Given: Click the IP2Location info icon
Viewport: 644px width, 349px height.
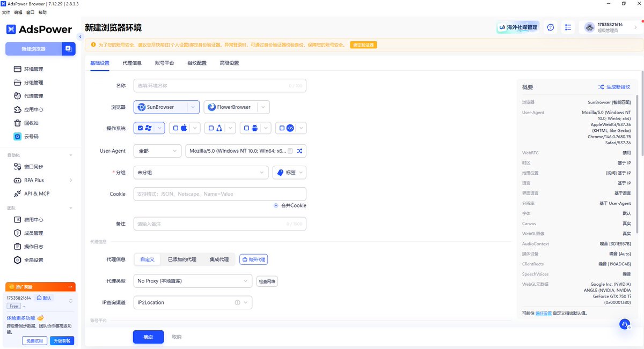Looking at the screenshot, I should 237,302.
